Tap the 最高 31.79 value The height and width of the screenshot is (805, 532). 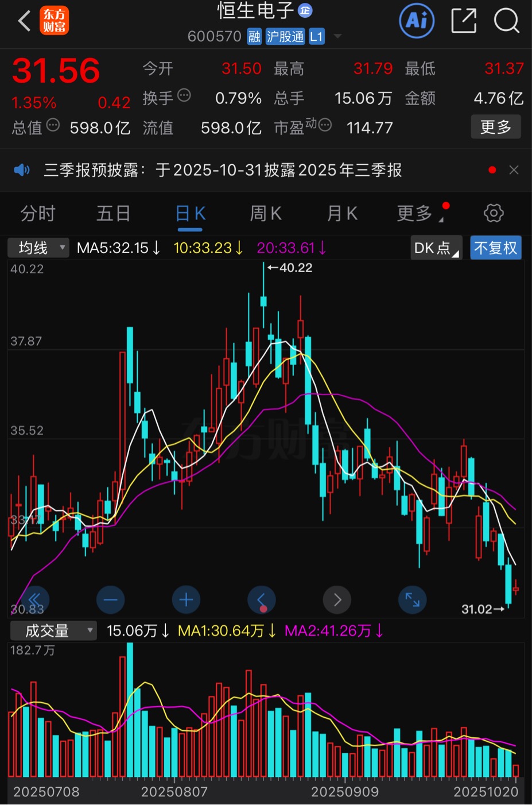373,69
